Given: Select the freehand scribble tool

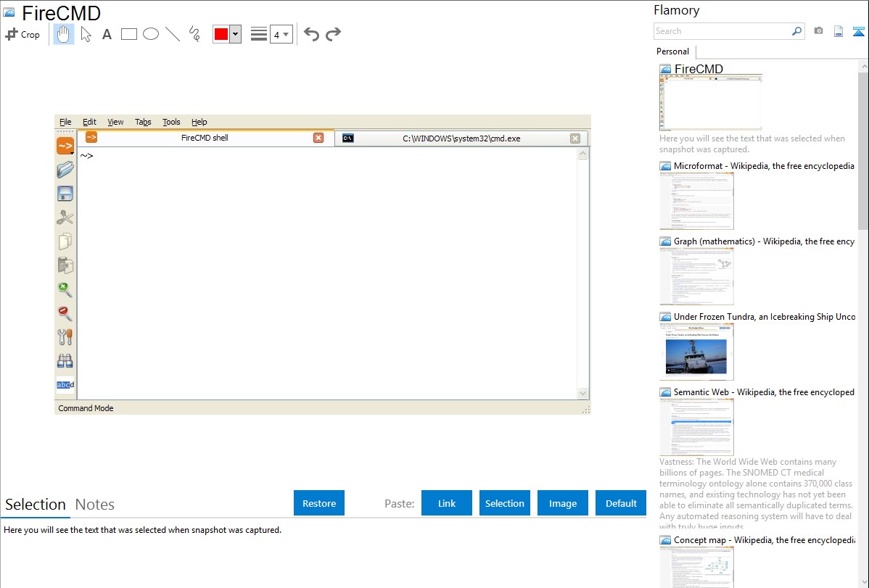Looking at the screenshot, I should [x=194, y=34].
